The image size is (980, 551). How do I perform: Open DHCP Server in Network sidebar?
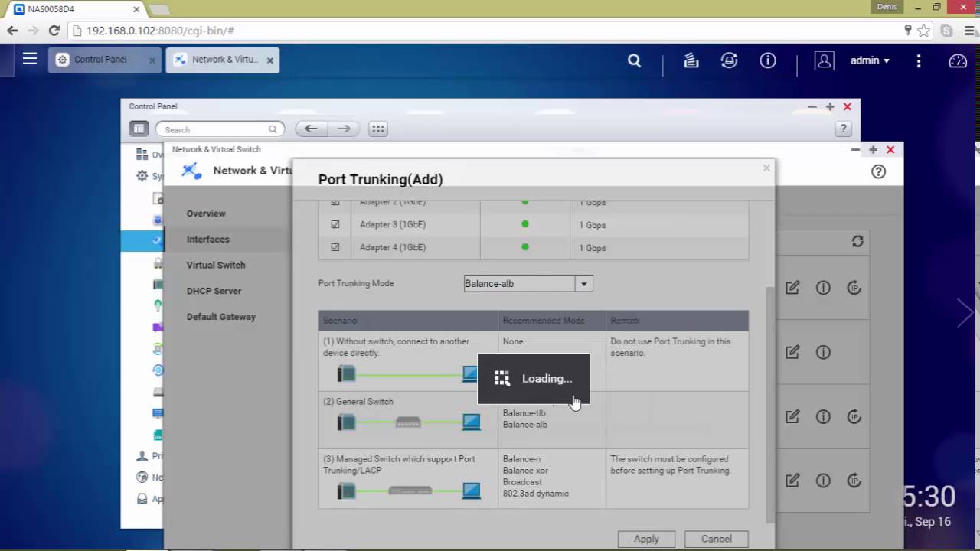pos(214,291)
